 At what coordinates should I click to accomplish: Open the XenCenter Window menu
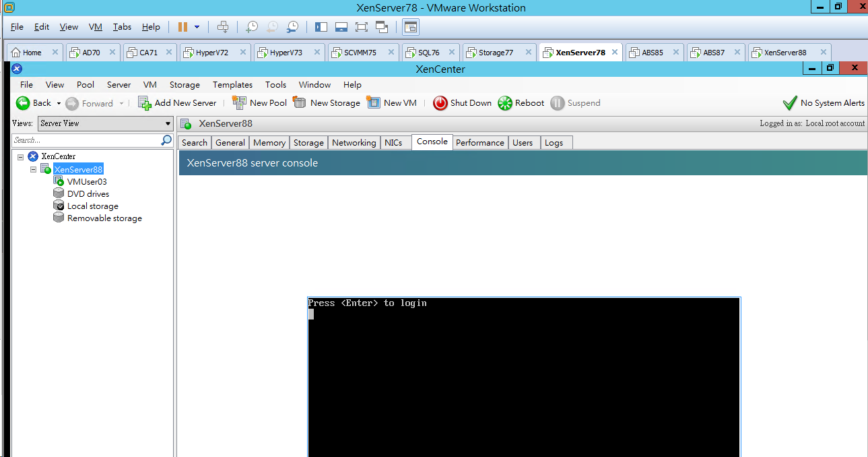click(314, 85)
